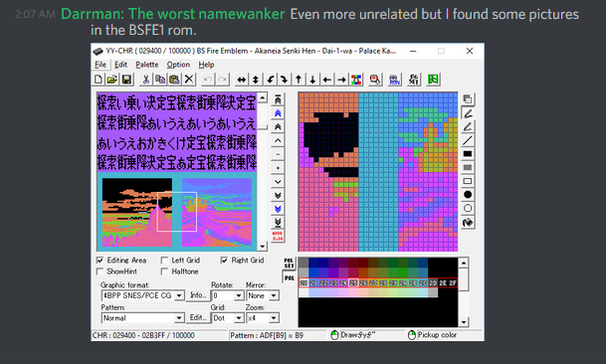Click the Save floppy disk icon
606x364 pixels.
coord(126,80)
